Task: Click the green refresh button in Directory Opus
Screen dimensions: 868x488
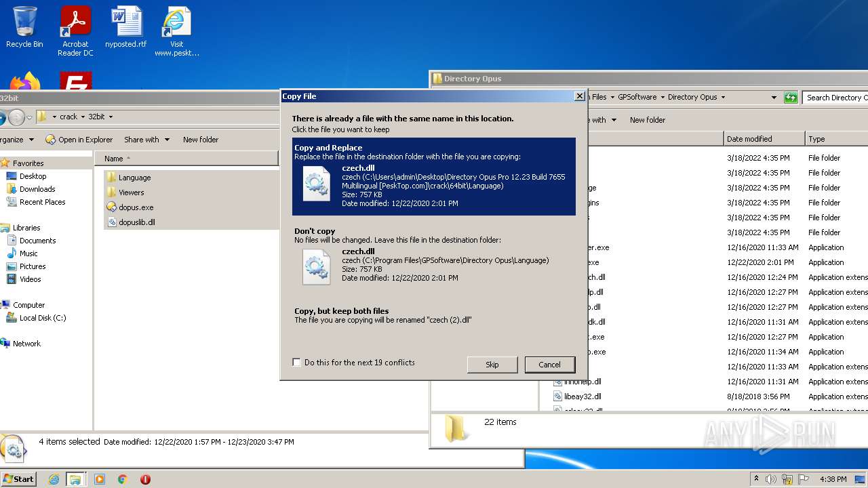Action: click(x=791, y=98)
